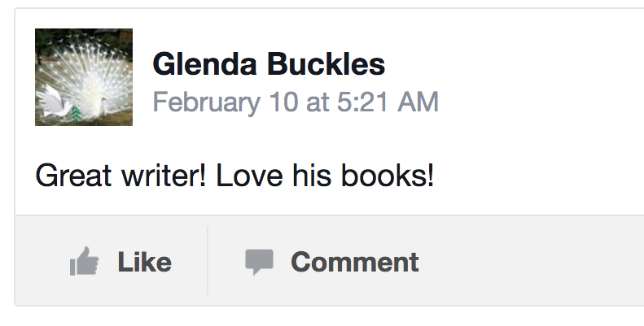The height and width of the screenshot is (326, 644).
Task: Click the "Great writer!" sentence
Action: (120, 176)
